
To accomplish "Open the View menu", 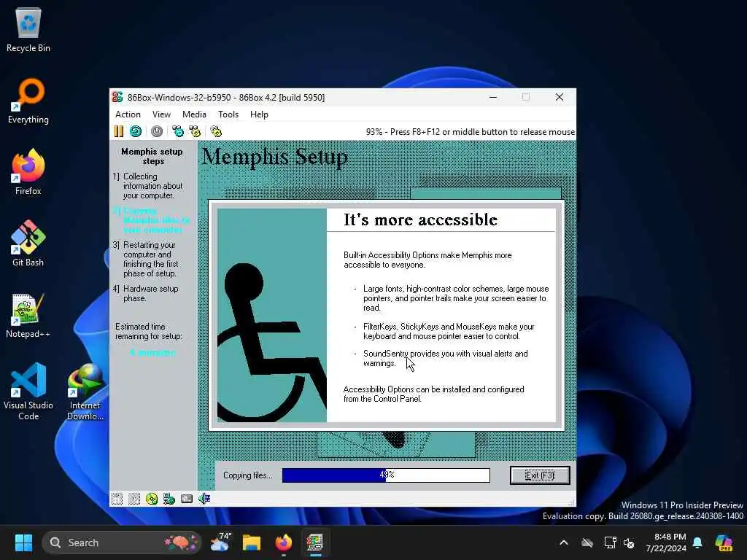I will coord(161,114).
